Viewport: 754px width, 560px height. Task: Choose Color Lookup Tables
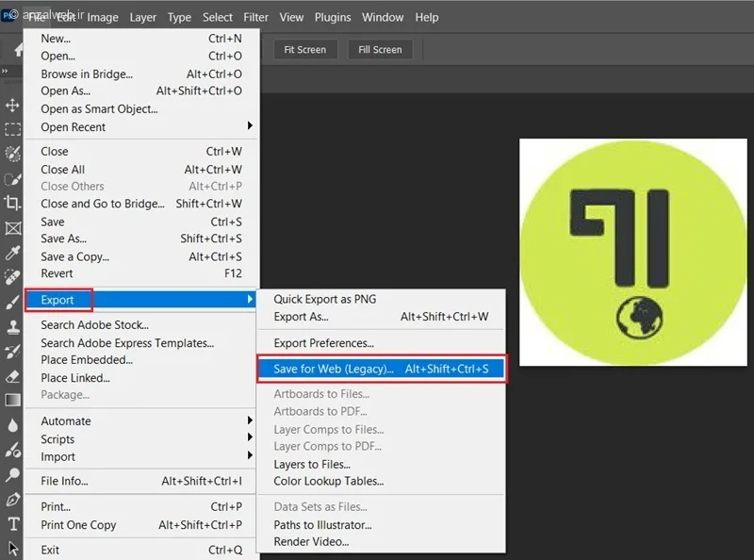[x=382, y=481]
